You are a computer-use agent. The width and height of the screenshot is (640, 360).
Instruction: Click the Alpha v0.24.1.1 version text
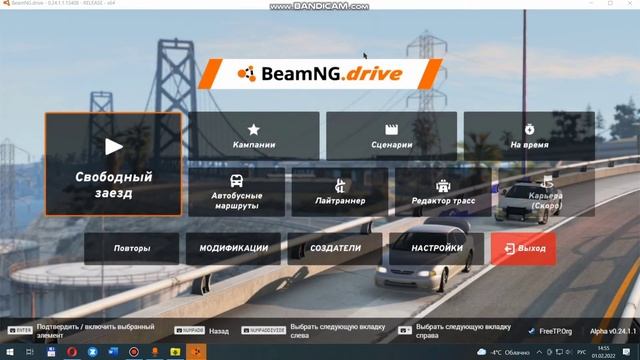pos(613,331)
